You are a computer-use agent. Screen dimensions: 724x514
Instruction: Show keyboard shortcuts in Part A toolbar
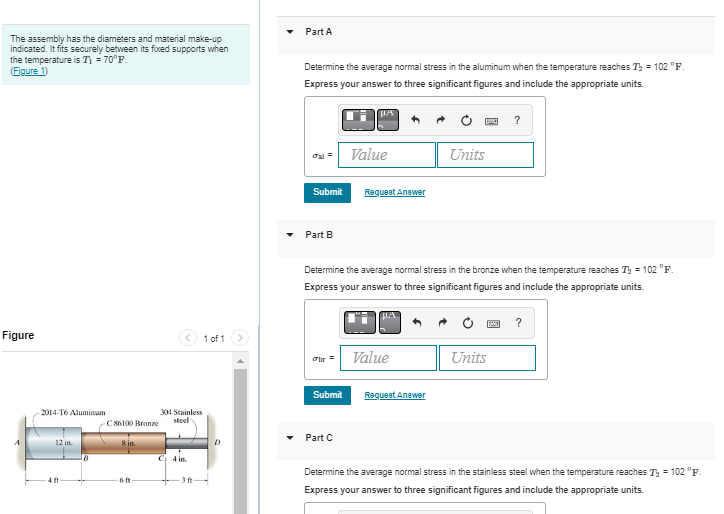coord(491,121)
